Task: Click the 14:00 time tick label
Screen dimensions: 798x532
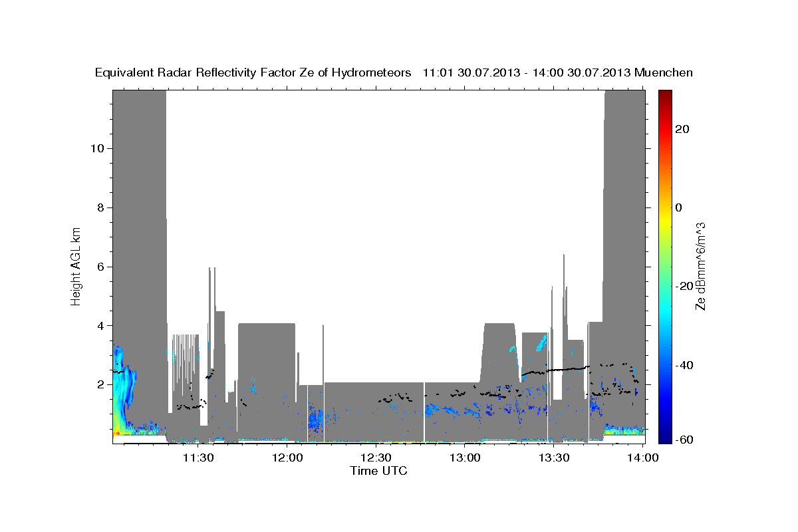Action: click(642, 458)
